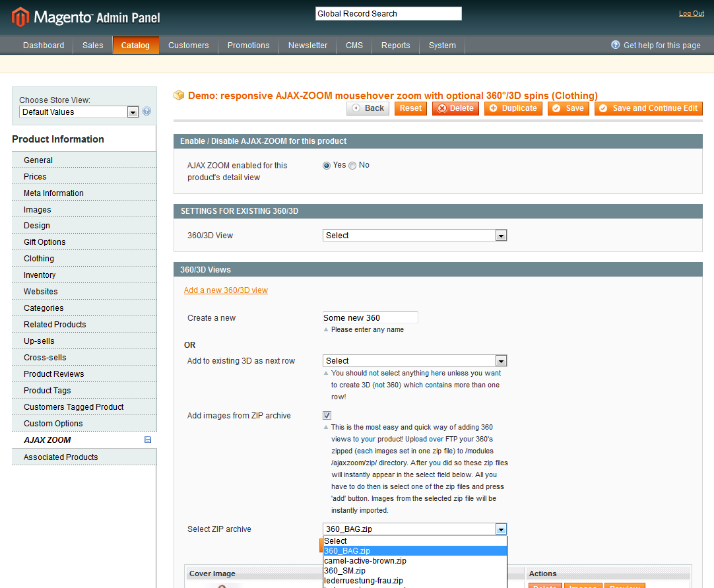The height and width of the screenshot is (588, 714).
Task: Click the Actions column header
Action: (543, 573)
